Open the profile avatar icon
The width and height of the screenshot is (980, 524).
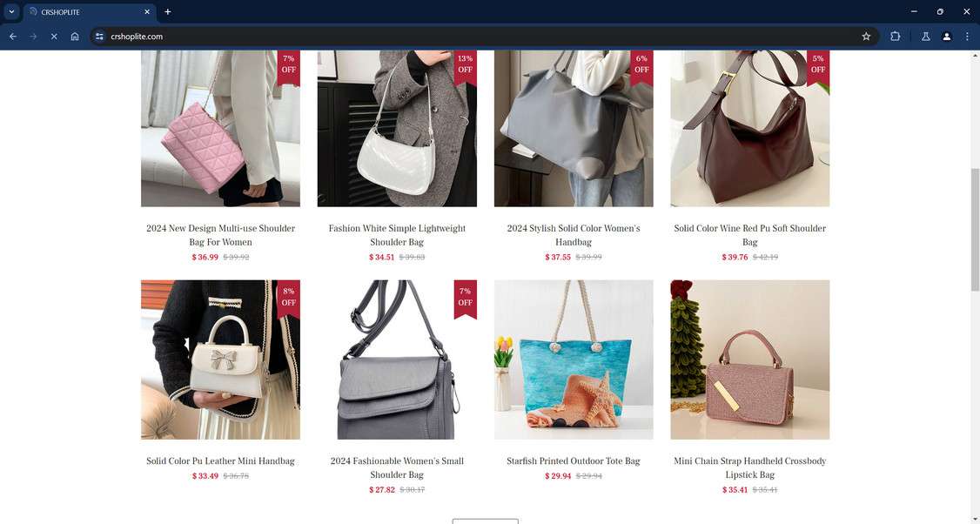(946, 37)
